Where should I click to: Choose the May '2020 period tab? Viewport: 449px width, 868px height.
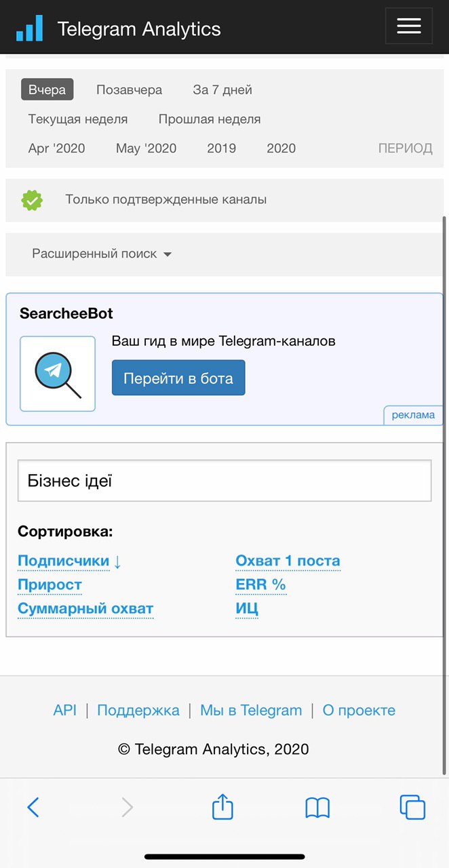click(146, 149)
